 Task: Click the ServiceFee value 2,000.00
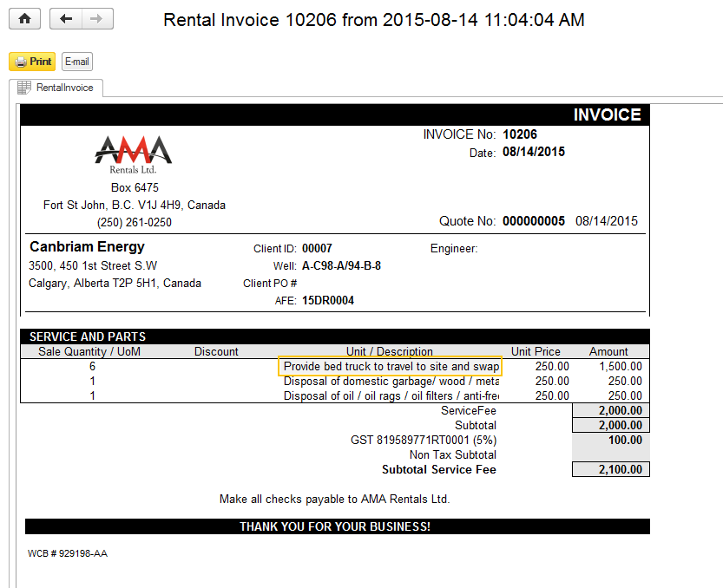coord(610,410)
